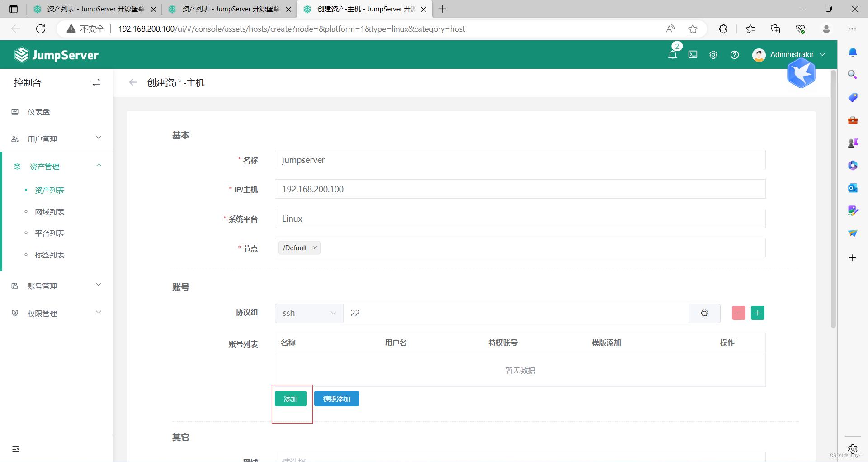Open 仪表盘 in the sidebar

[39, 112]
